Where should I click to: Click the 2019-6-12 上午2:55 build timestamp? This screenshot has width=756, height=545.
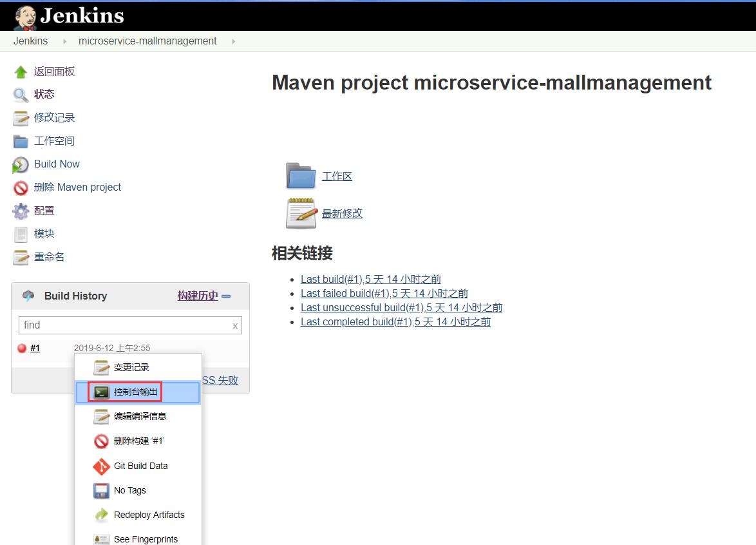(112, 349)
